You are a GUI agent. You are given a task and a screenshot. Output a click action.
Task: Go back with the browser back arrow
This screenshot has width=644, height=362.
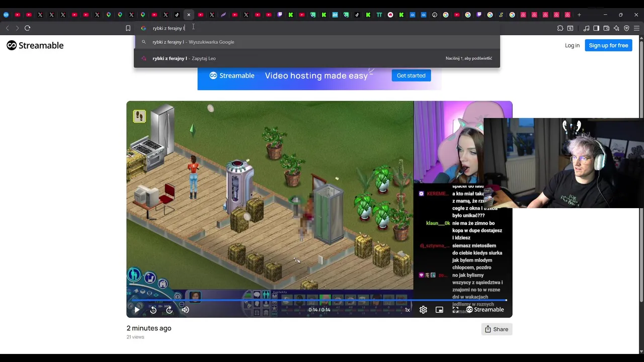(7, 28)
